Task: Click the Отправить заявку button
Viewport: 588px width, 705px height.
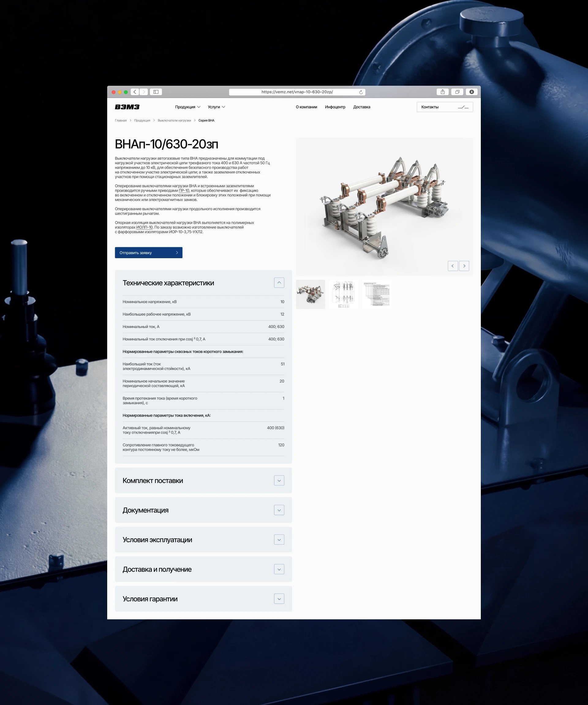Action: [x=149, y=253]
